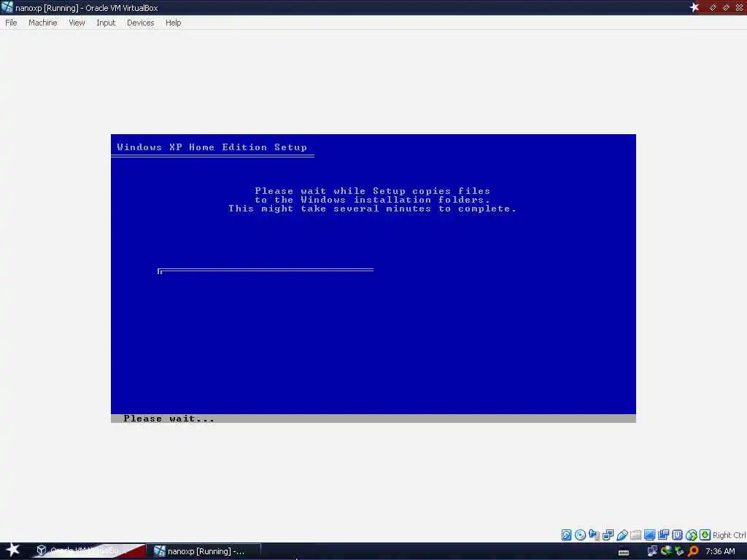Click the two-computers network tray icon
The image size is (747, 560).
[652, 551]
